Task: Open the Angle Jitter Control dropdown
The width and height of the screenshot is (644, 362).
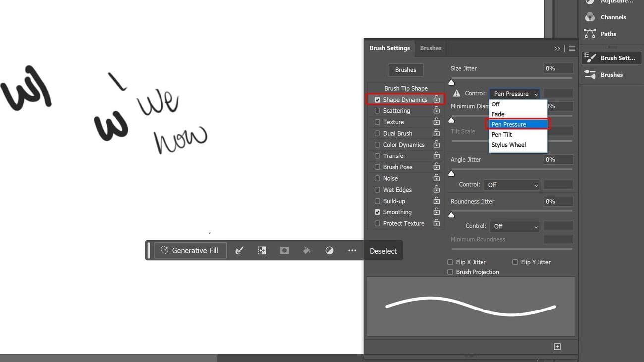Action: coord(512,184)
